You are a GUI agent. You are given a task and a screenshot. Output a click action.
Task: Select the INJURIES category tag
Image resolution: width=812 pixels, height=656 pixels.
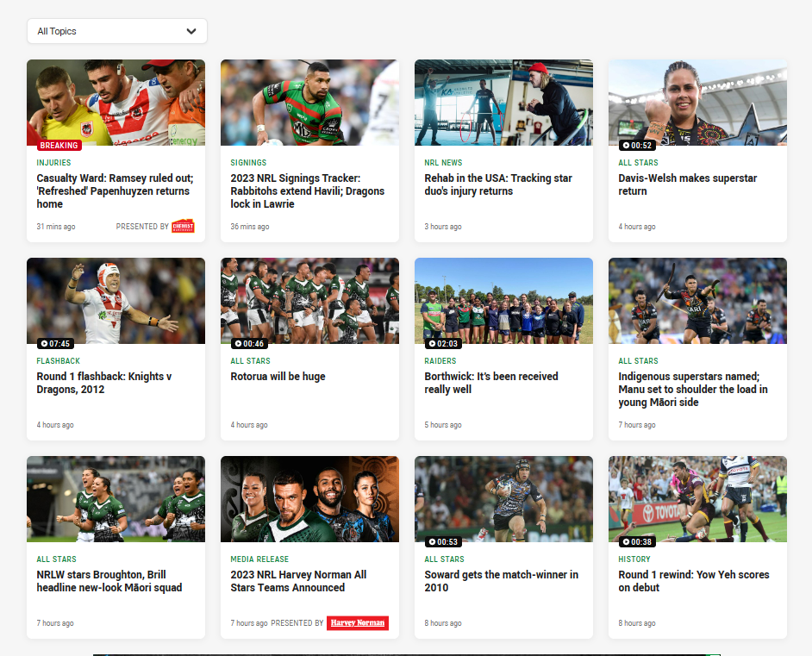53,162
